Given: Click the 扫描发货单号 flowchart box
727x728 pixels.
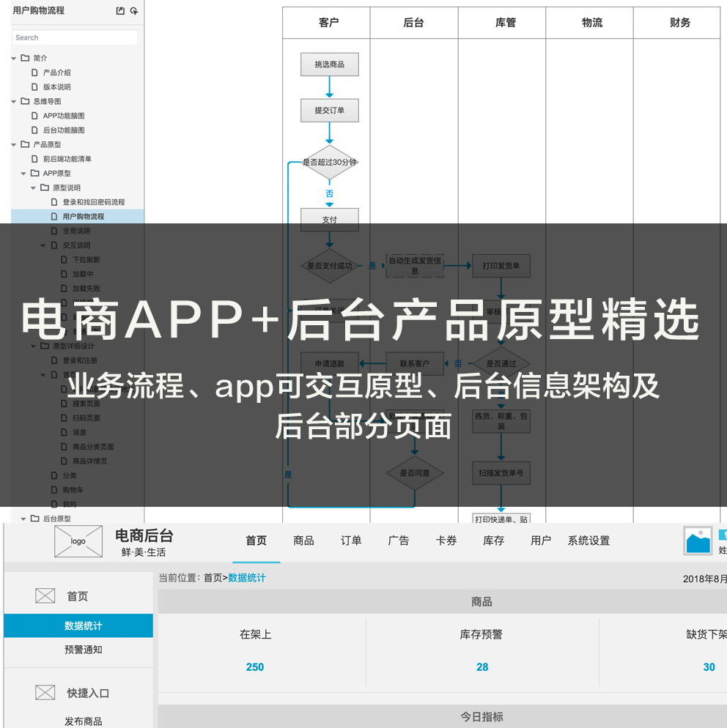Looking at the screenshot, I should tap(501, 473).
